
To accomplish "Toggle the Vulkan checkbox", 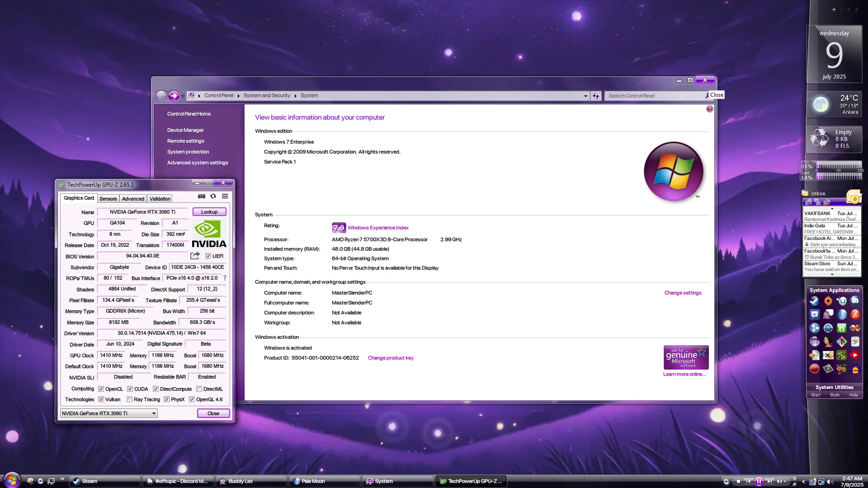I will 101,399.
